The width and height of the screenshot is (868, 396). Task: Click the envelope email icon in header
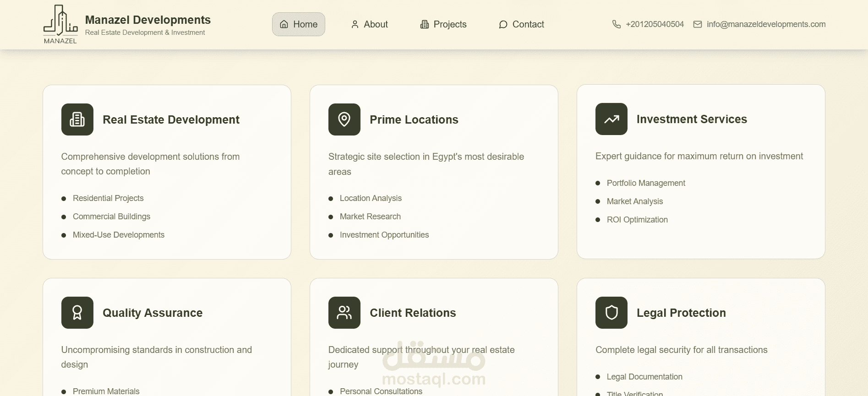click(x=698, y=24)
